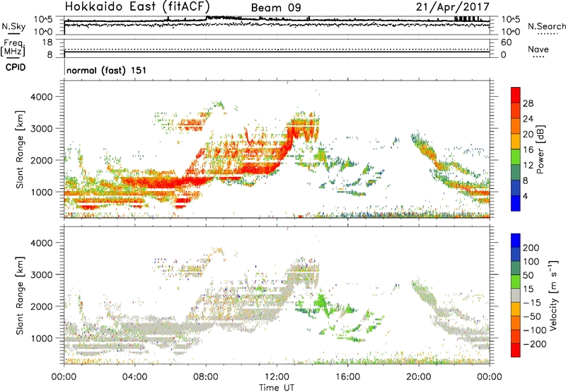Click the 'Time UT' axis label
566x392 pixels.
coord(277,388)
